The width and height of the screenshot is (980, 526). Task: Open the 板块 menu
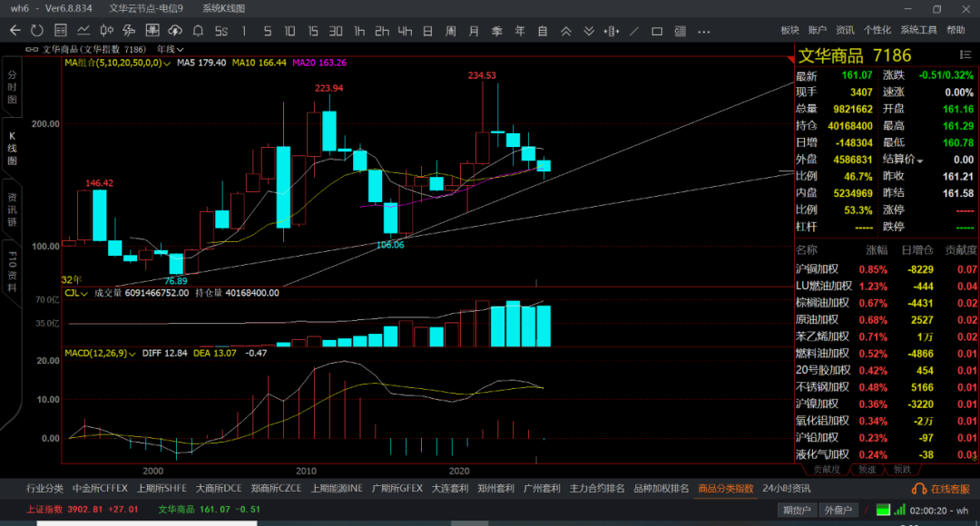pos(790,30)
